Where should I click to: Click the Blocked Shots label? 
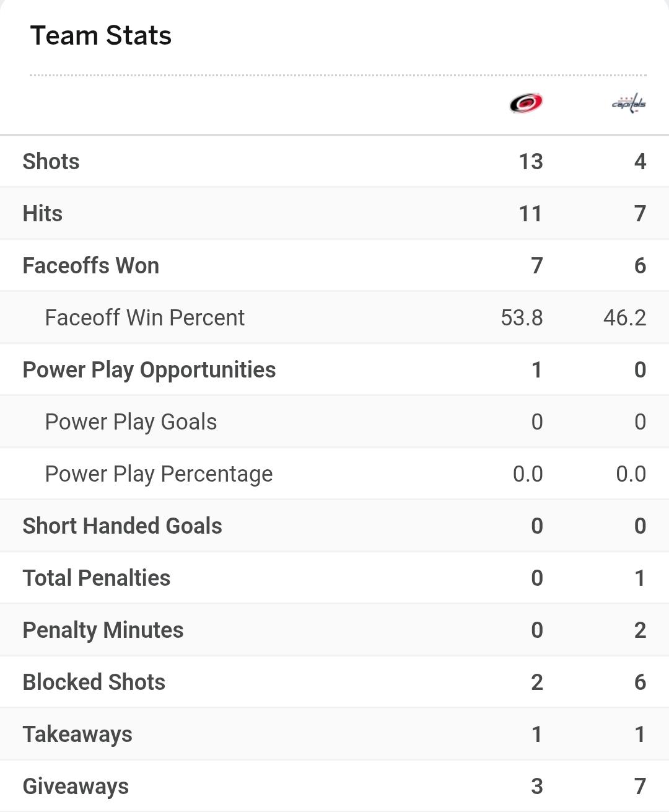[94, 682]
